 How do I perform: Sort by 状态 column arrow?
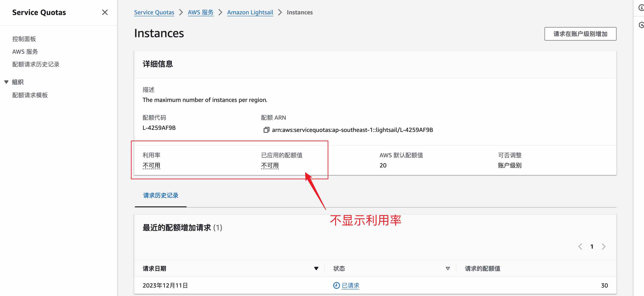coord(448,269)
